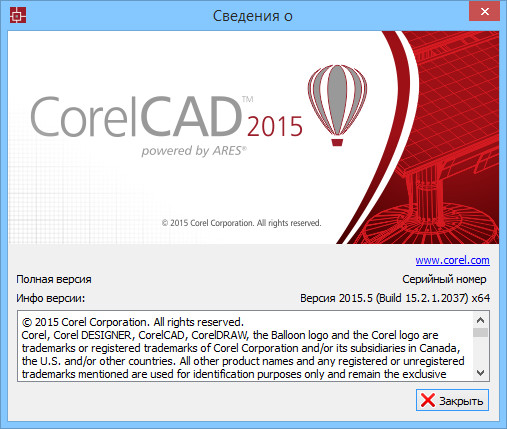This screenshot has height=429, width=507.
Task: Click the scrollbar thumb in license box
Action: tap(480, 332)
